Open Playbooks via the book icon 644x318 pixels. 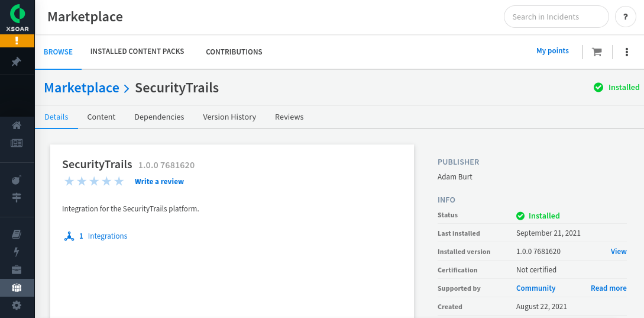click(17, 234)
